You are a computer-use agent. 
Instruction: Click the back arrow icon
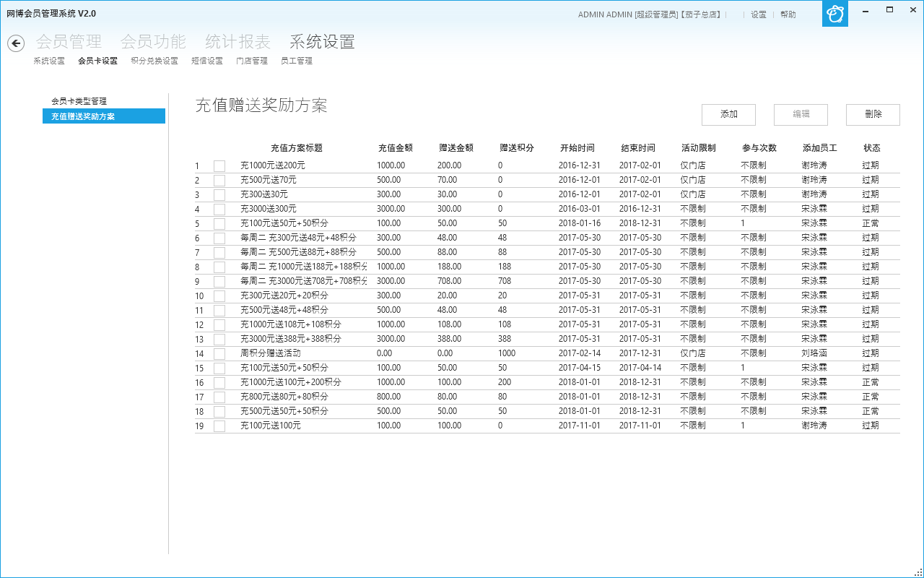[x=16, y=43]
